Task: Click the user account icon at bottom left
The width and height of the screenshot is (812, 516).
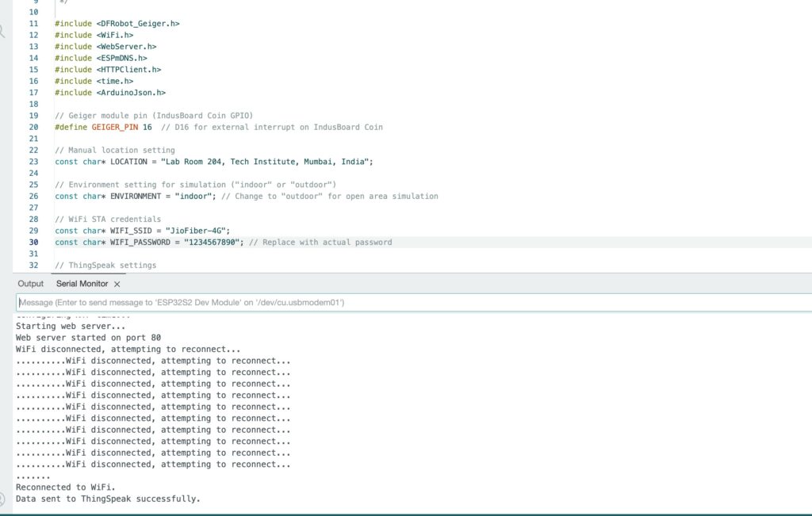Action: click(2, 499)
